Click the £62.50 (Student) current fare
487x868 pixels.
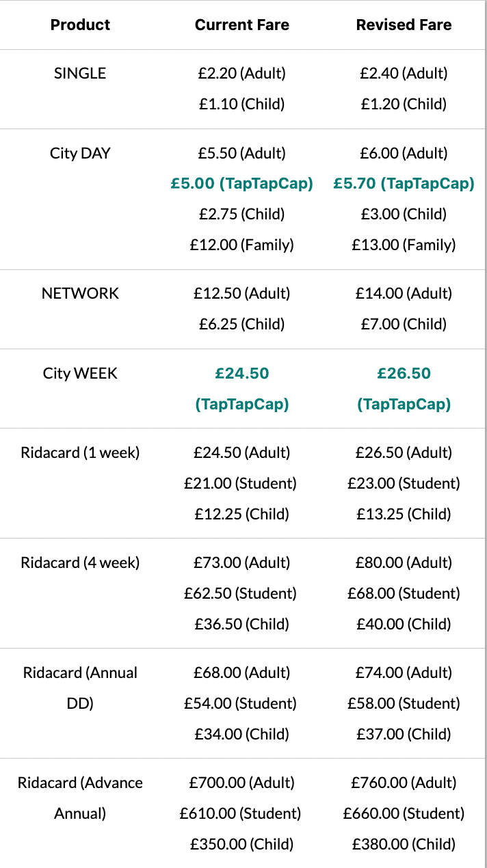240,593
